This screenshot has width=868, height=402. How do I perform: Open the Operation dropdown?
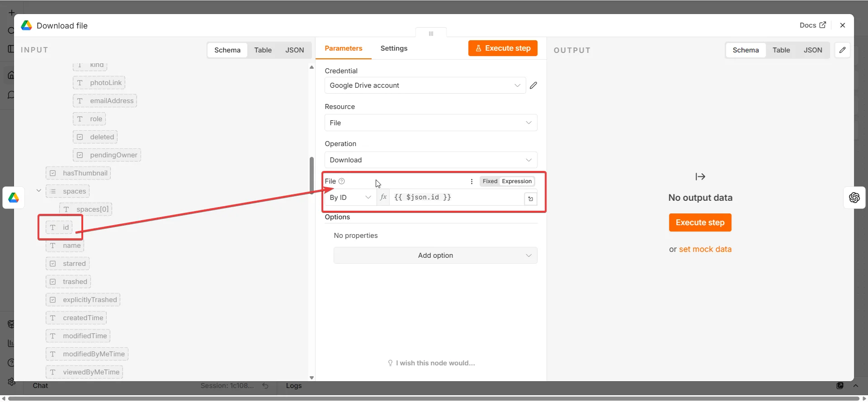pyautogui.click(x=431, y=160)
